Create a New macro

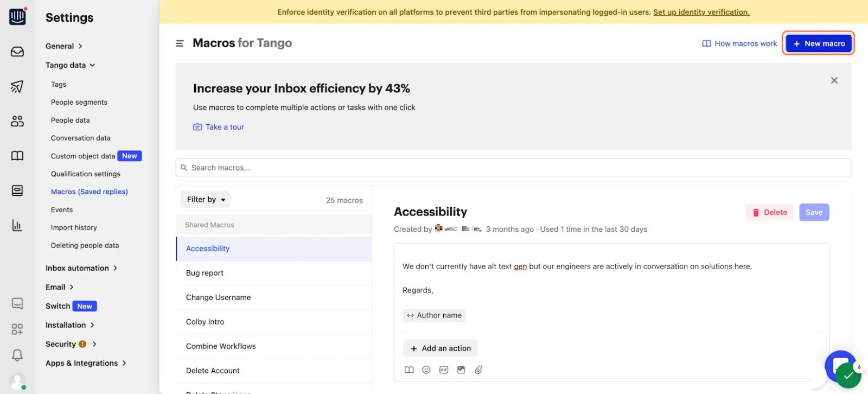(x=819, y=43)
